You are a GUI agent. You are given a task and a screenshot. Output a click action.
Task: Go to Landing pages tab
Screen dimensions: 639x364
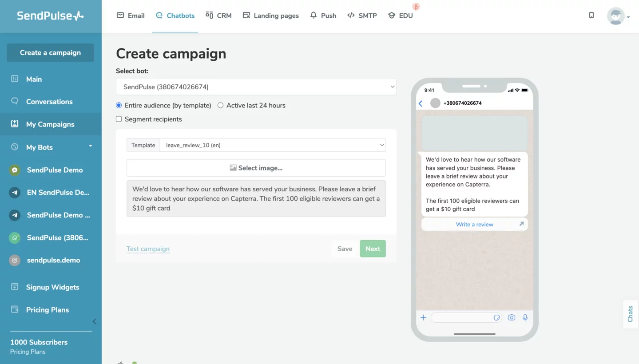271,16
